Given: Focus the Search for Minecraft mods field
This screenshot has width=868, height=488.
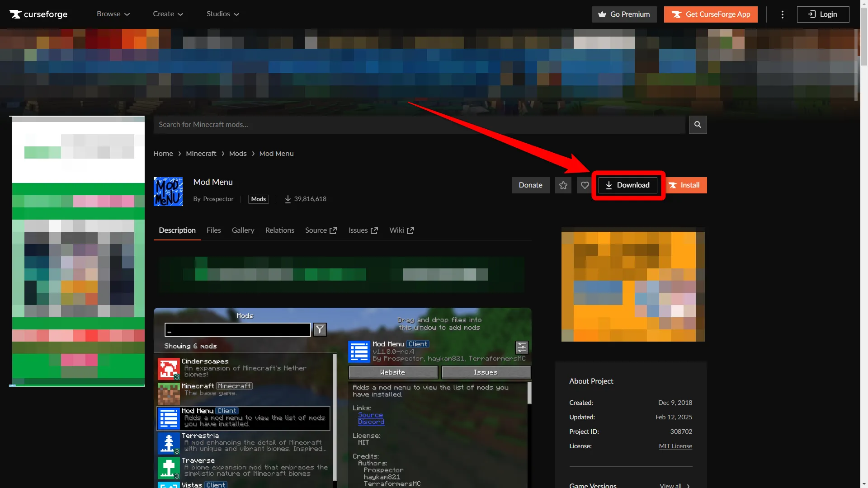Looking at the screenshot, I should tap(420, 125).
